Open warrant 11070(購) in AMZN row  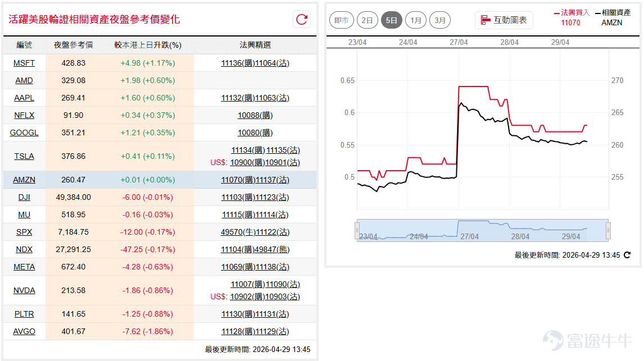point(238,180)
